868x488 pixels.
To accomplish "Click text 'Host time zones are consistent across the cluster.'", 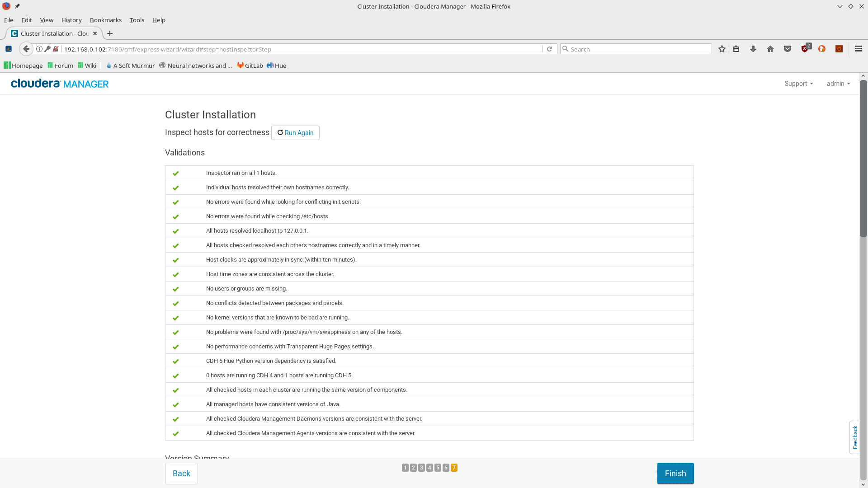I will pos(270,274).
